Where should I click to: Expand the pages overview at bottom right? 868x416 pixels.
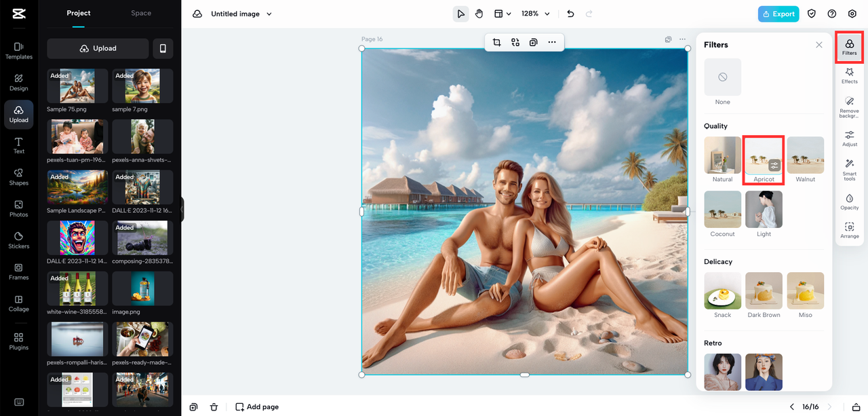tap(856, 406)
